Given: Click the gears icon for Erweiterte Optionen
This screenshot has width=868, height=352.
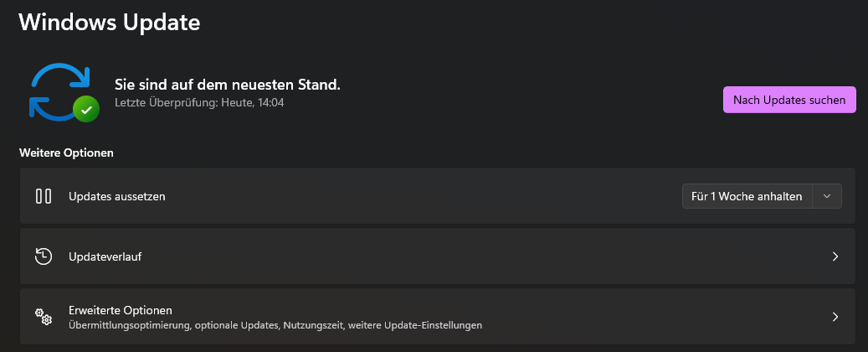Looking at the screenshot, I should coord(44,317).
